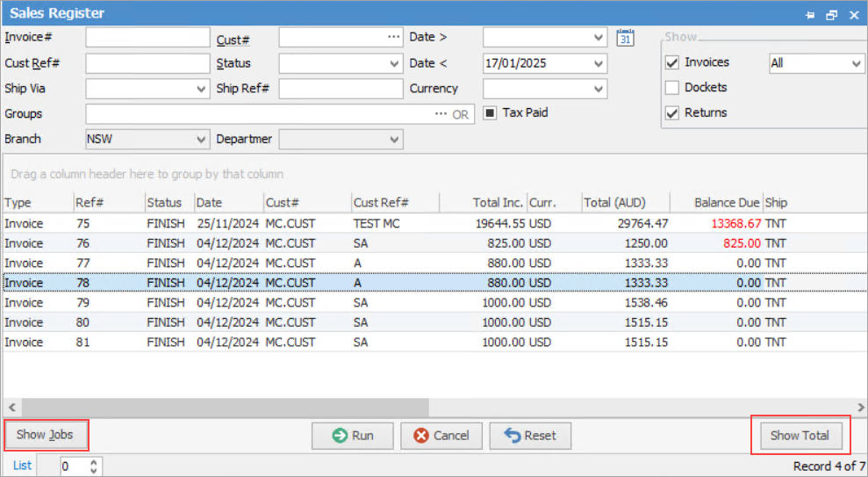
Task: Enable the Dockets checkbox
Action: point(672,88)
